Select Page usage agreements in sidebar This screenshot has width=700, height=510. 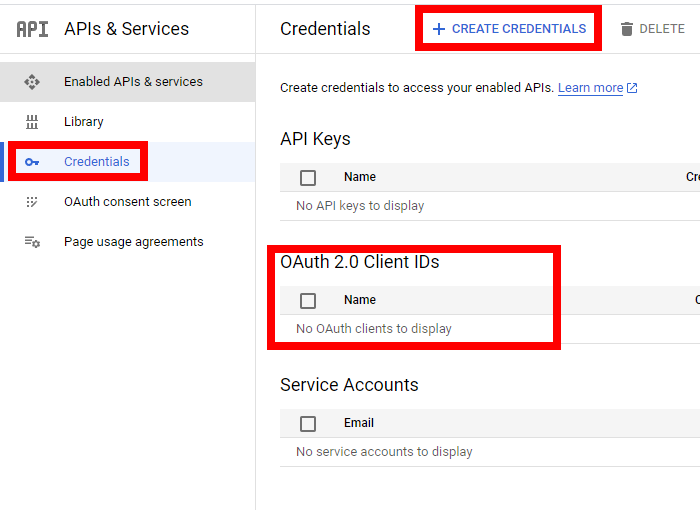click(x=134, y=242)
